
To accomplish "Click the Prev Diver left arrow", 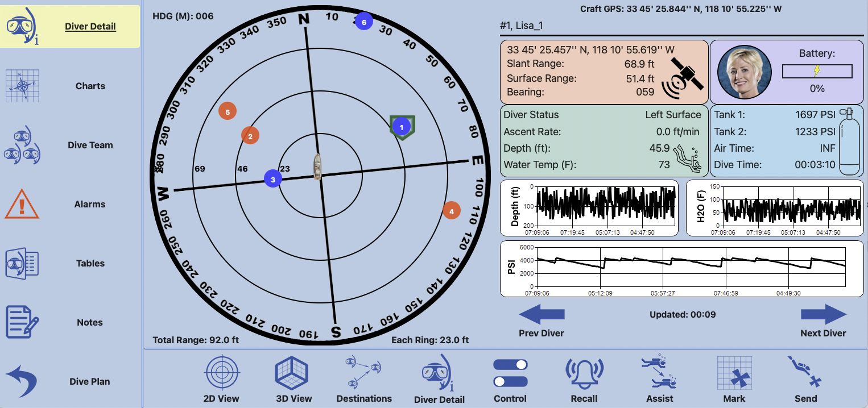I will coord(542,314).
